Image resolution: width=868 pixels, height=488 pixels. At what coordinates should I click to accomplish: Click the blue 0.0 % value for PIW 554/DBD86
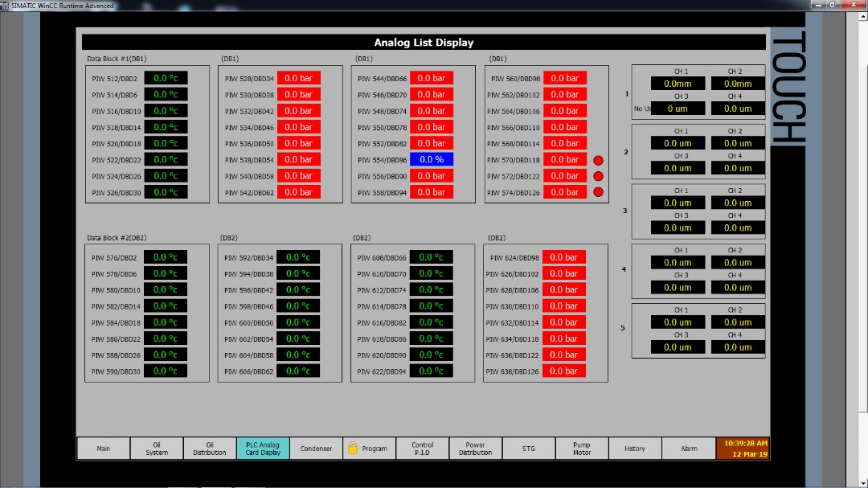click(432, 160)
